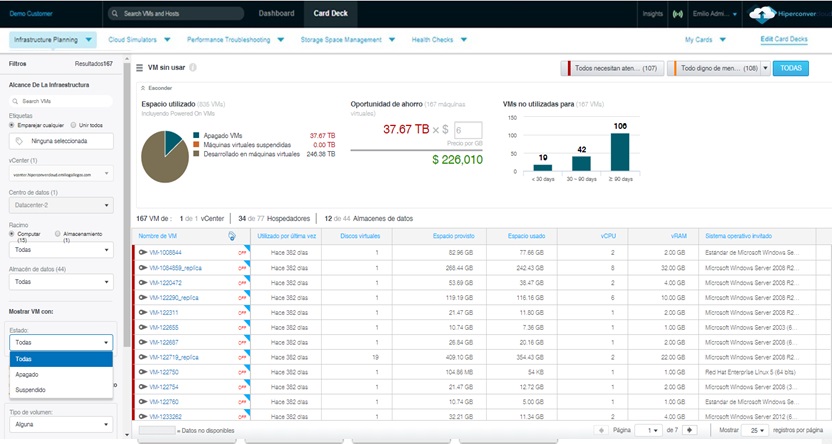Click the next page arrow in pagination
This screenshot has width=832, height=444.
pyautogui.click(x=689, y=429)
